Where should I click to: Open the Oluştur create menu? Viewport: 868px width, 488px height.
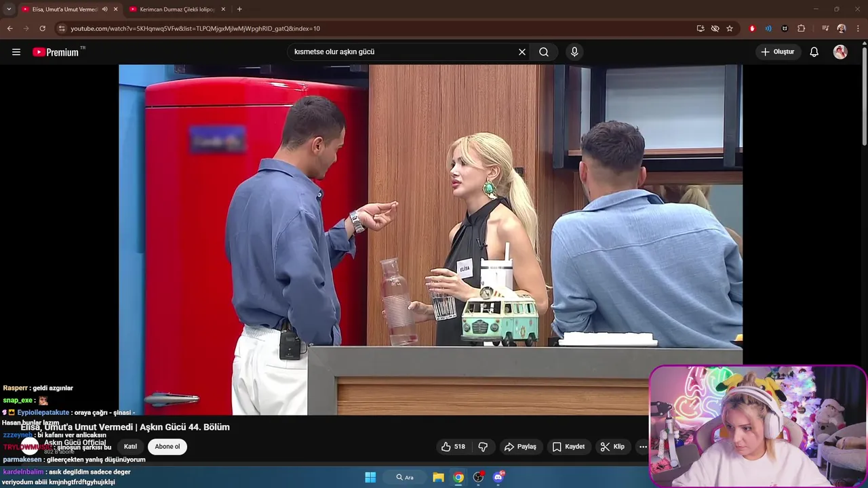778,52
